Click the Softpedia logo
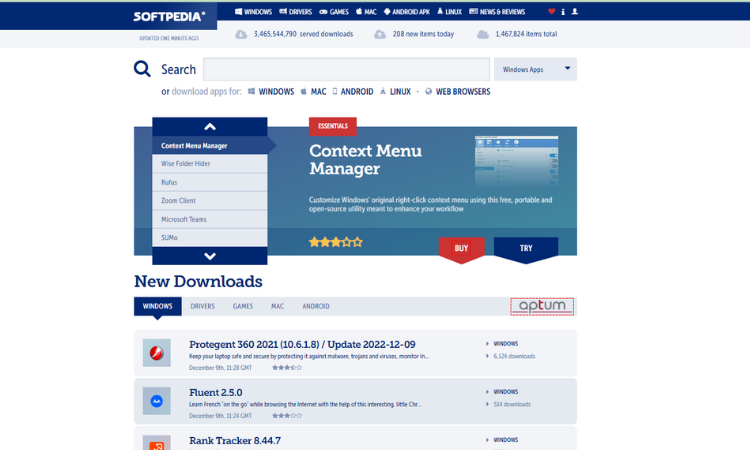This screenshot has height=450, width=750. click(x=169, y=17)
